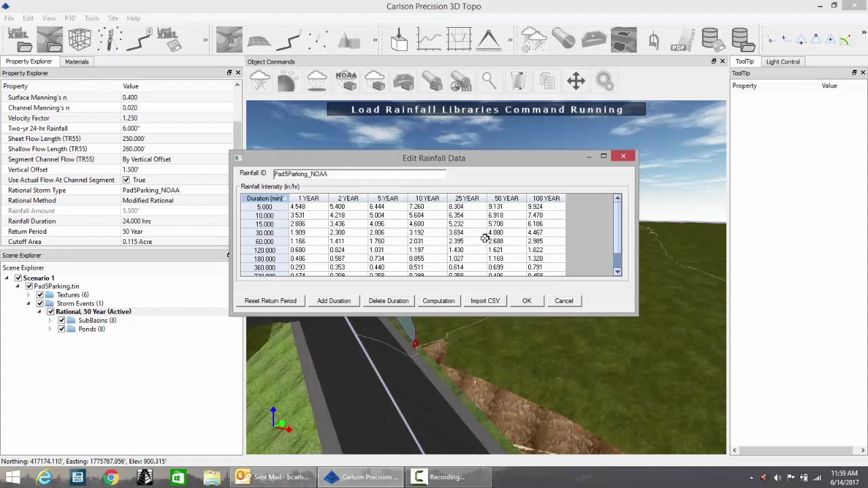This screenshot has height=488, width=868.
Task: Click the 50 YEAR column header
Action: [507, 199]
